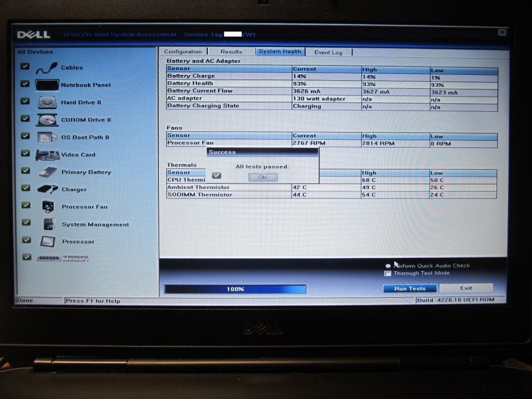Click the green checkmark in Success dialog

point(217,175)
